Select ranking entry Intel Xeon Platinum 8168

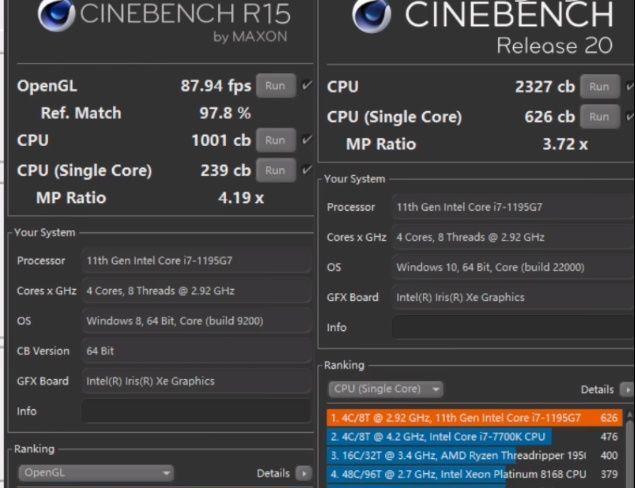coord(475,474)
